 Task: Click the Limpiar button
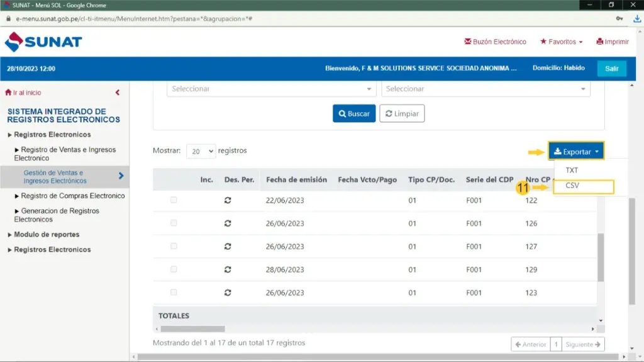click(x=402, y=114)
